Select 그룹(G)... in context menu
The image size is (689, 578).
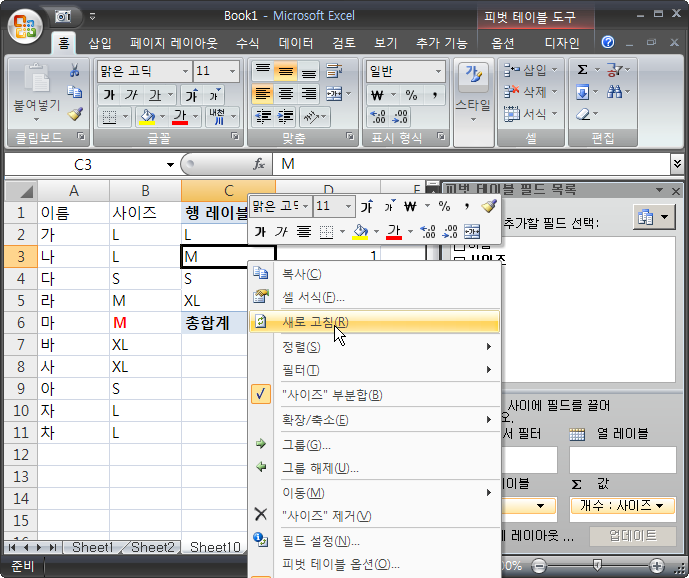tap(374, 445)
